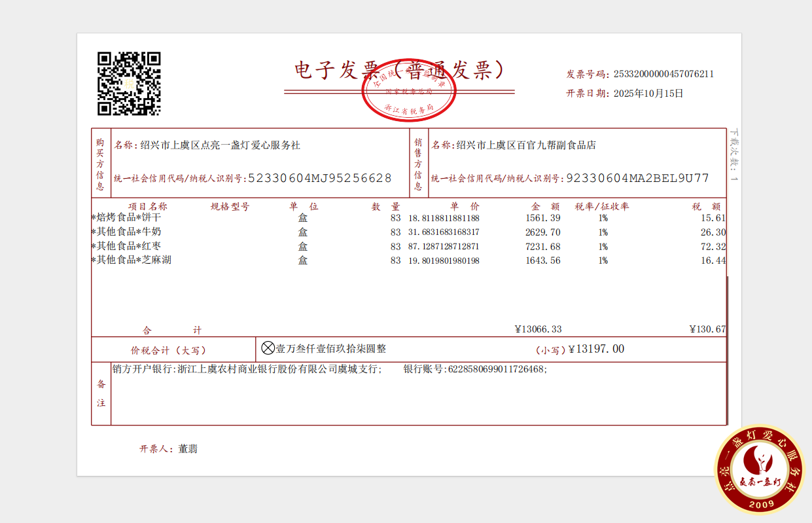The height and width of the screenshot is (523, 812).
Task: Click the total tax ¥130.67
Action: point(707,329)
